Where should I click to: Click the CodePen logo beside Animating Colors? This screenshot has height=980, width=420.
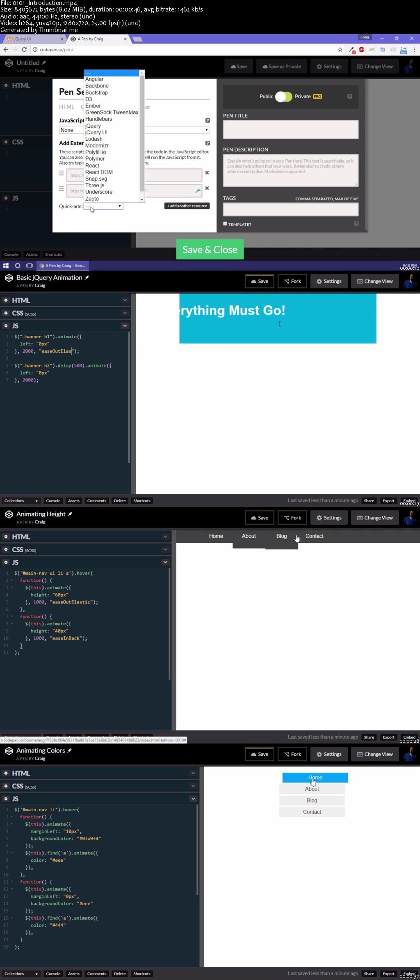click(x=9, y=751)
